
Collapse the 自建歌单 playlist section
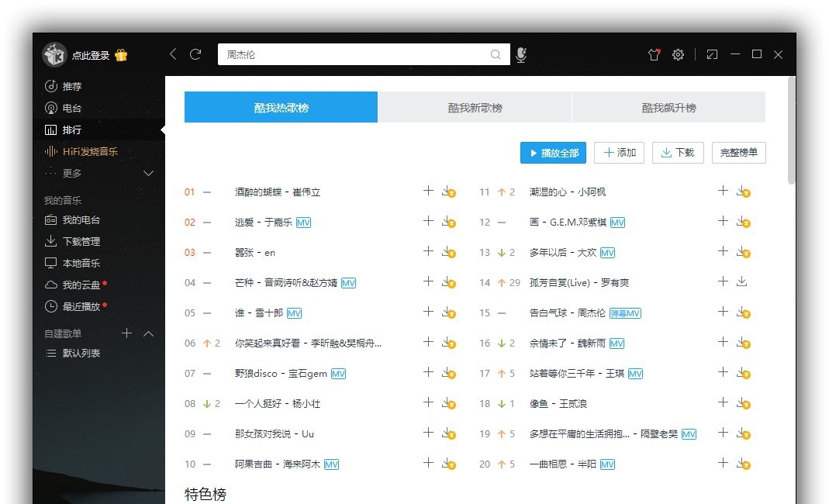[147, 333]
